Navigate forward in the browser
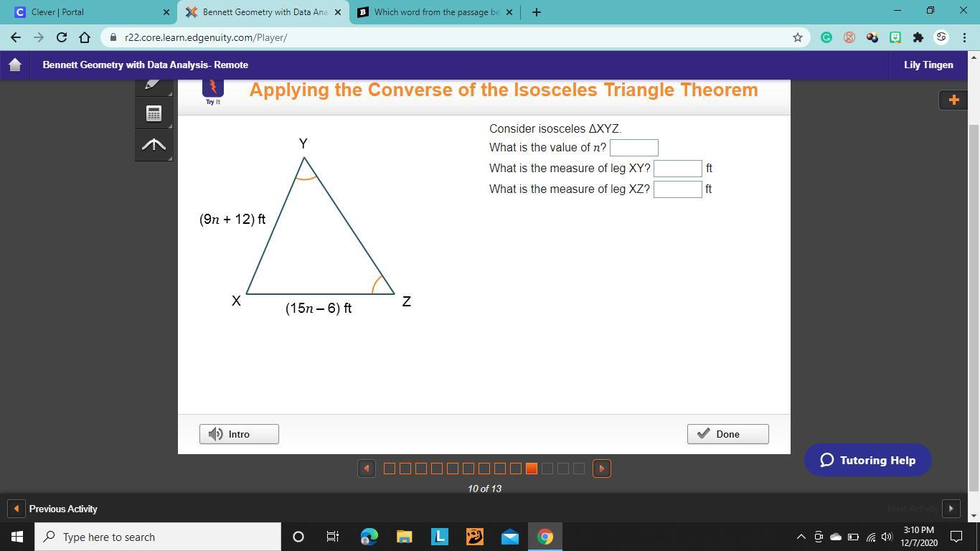 39,37
